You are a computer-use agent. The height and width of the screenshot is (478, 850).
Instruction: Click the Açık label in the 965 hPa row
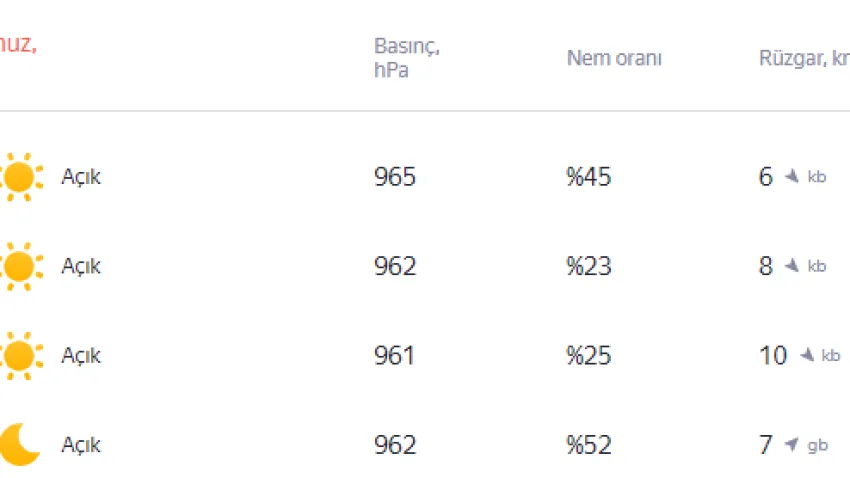tap(81, 177)
